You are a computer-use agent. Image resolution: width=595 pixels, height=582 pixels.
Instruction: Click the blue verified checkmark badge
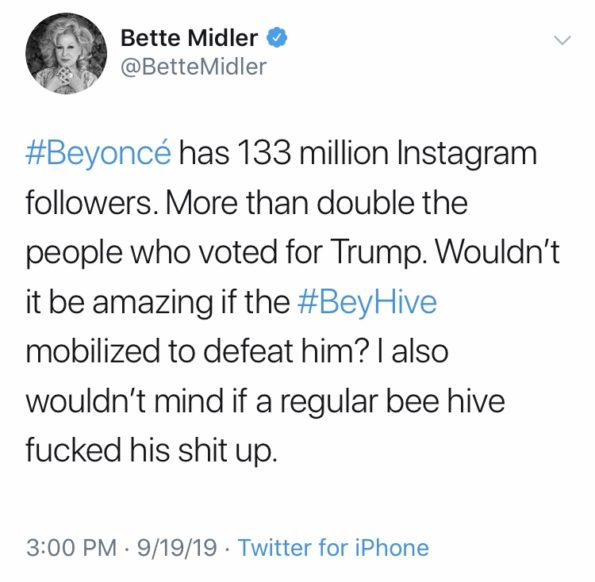pyautogui.click(x=278, y=37)
